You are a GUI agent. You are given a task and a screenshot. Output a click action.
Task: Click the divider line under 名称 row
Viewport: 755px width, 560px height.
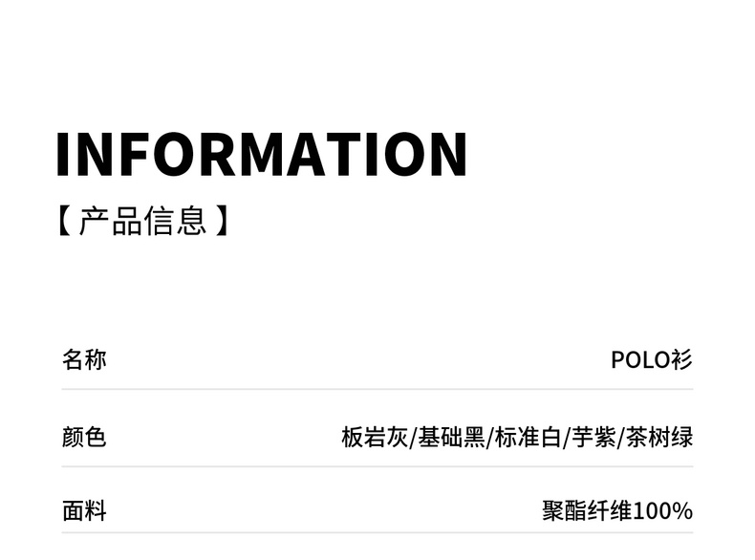(x=377, y=389)
